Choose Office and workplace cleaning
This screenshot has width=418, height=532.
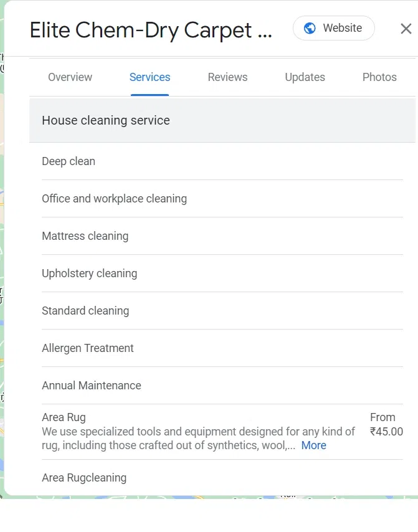coord(114,199)
